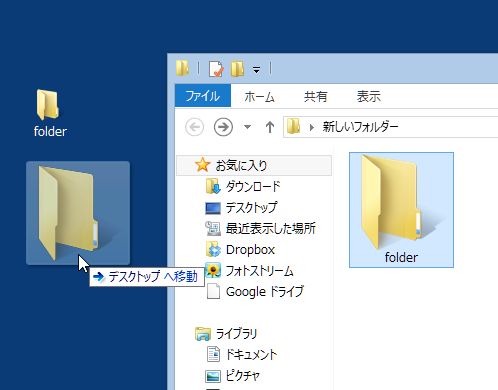The height and width of the screenshot is (390, 498).
Task: Open the recent locations dropdown arrow
Action: [247, 127]
